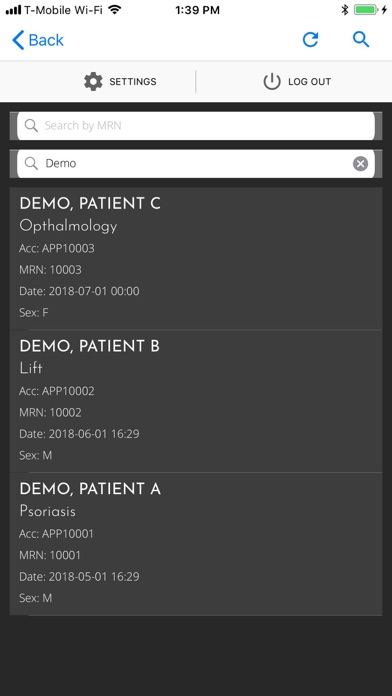Open DEMO, PATIENT C record
The height and width of the screenshot is (696, 392).
[x=196, y=258]
